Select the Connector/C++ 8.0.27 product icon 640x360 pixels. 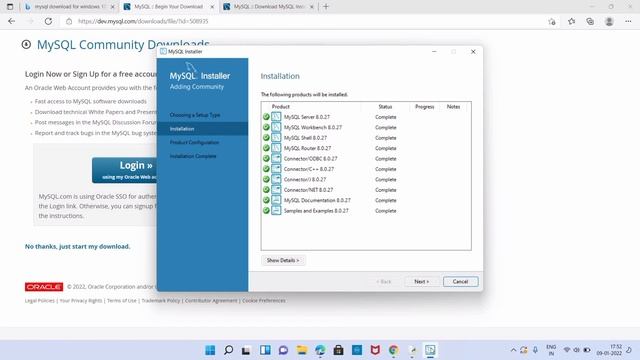tap(276, 169)
